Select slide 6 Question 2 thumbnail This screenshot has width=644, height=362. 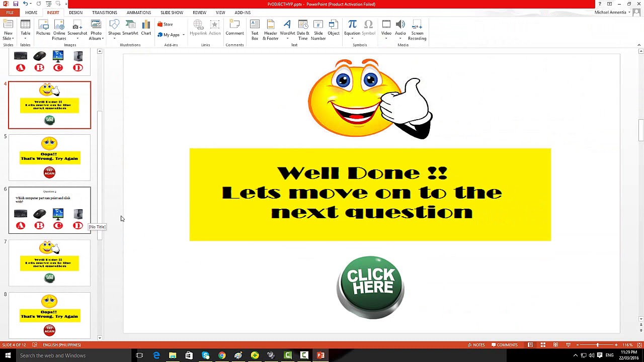pos(49,210)
